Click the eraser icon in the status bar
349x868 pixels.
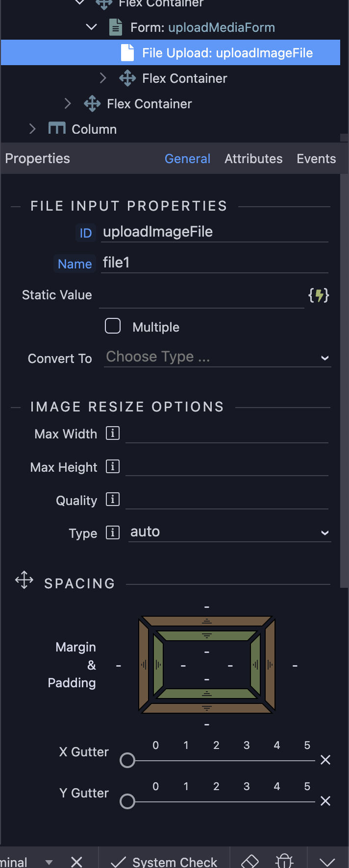250,861
